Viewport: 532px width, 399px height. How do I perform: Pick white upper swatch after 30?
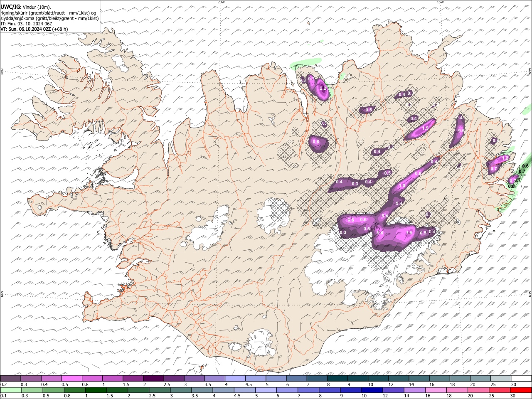click(521, 378)
